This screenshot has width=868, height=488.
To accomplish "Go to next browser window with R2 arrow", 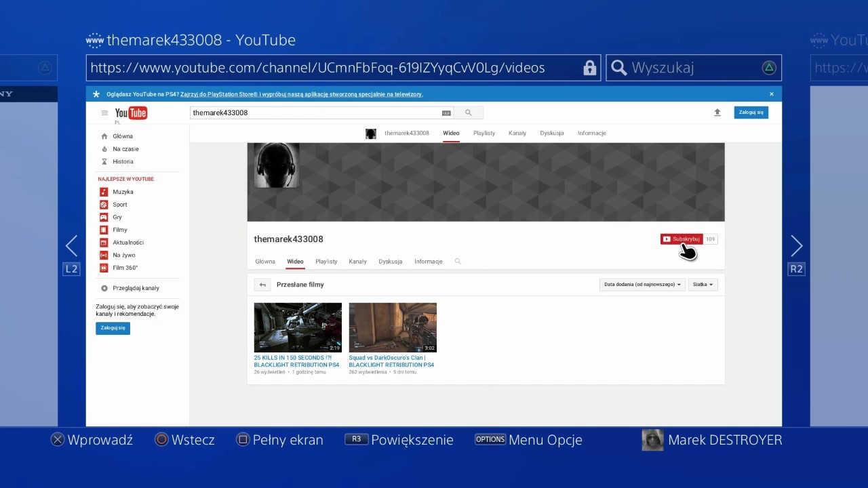I will pyautogui.click(x=797, y=246).
